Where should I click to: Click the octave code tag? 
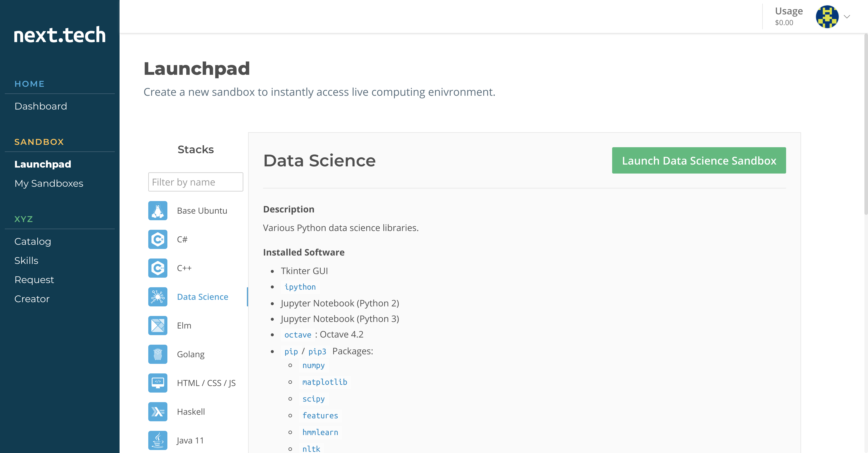coord(298,335)
